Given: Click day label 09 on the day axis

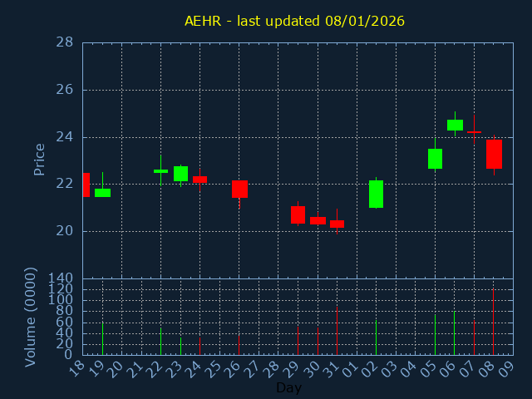Looking at the screenshot, I should tap(508, 369).
